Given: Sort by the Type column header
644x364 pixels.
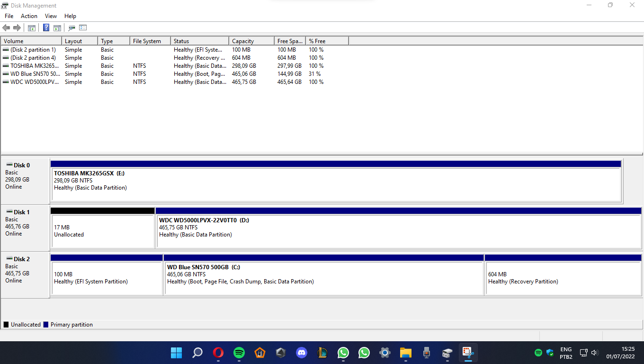Looking at the screenshot, I should click(114, 41).
